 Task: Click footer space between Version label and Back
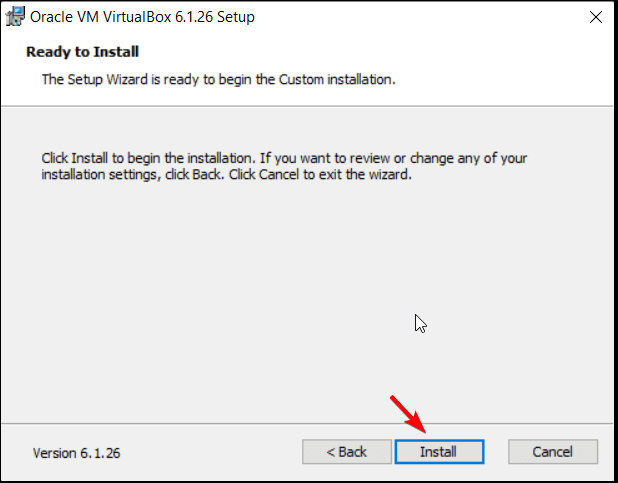pos(211,452)
